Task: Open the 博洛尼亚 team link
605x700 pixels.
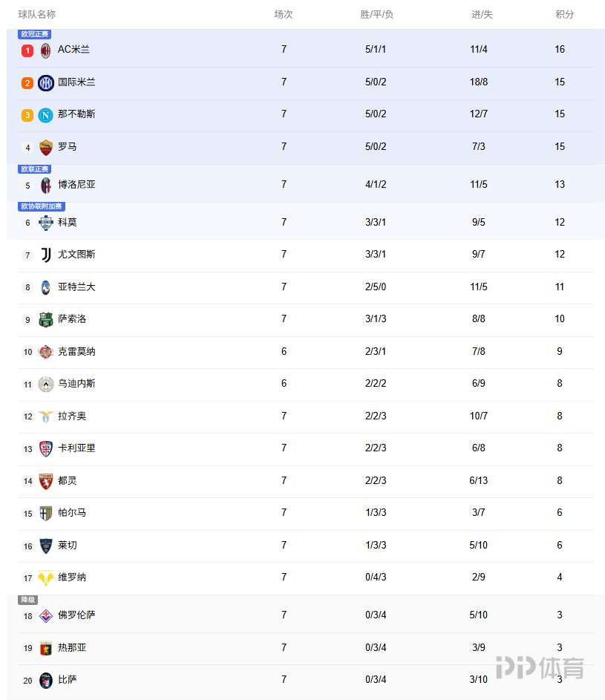Action: (x=76, y=184)
